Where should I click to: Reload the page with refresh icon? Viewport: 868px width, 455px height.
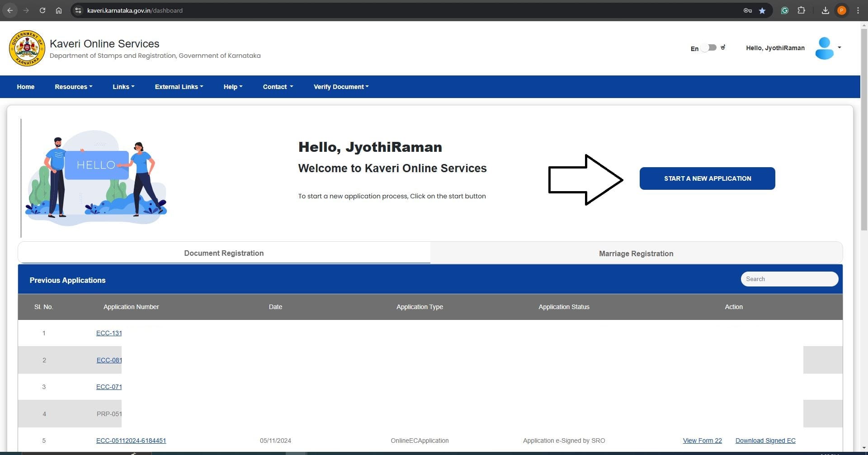(x=42, y=10)
